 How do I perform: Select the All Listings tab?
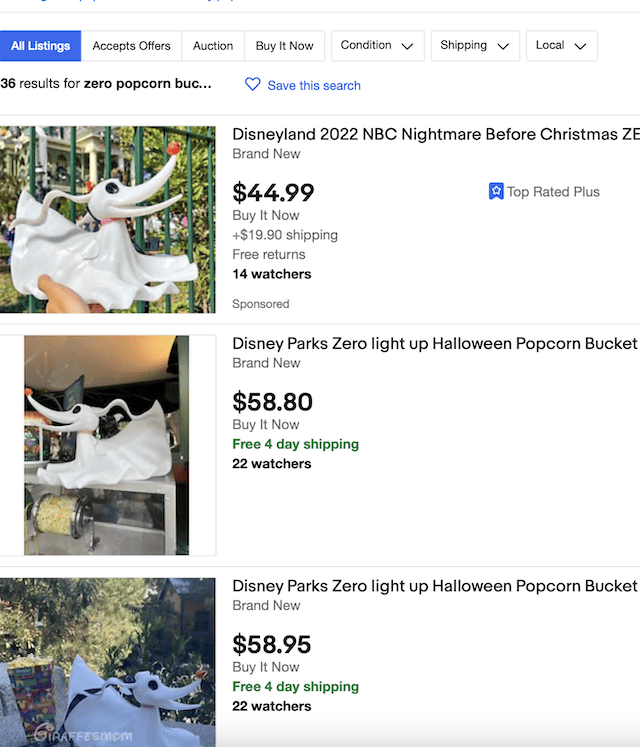[x=41, y=46]
